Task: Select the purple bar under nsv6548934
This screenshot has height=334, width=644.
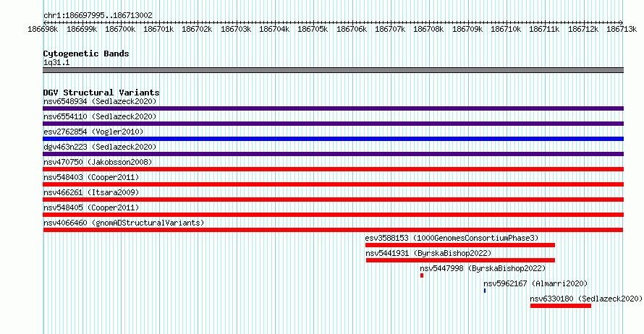Action: (333, 108)
